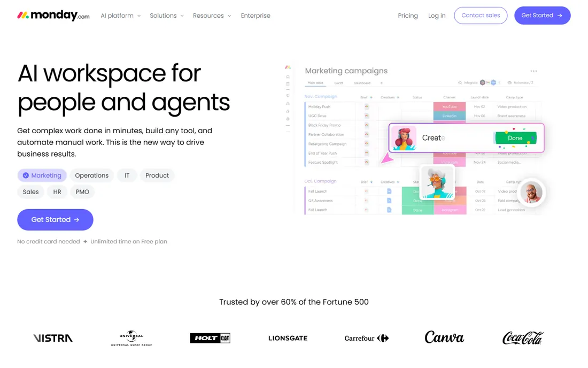Select the Operations chip

91,175
